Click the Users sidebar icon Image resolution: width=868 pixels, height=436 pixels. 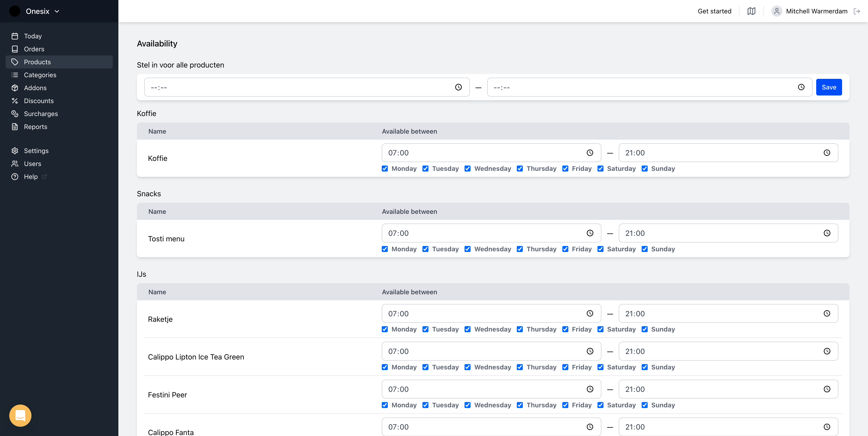(15, 163)
